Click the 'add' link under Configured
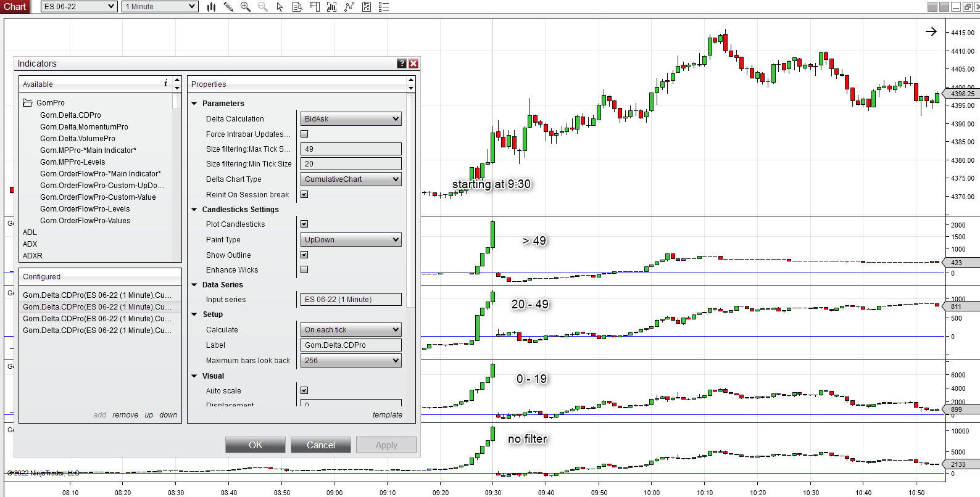The image size is (980, 497). pyautogui.click(x=100, y=415)
